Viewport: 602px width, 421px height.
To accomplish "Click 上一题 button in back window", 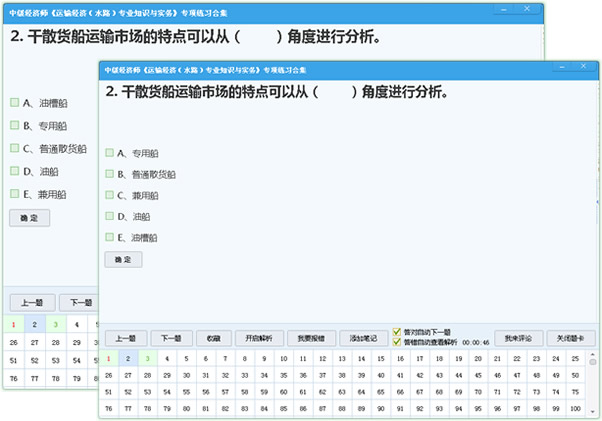I will tap(30, 303).
